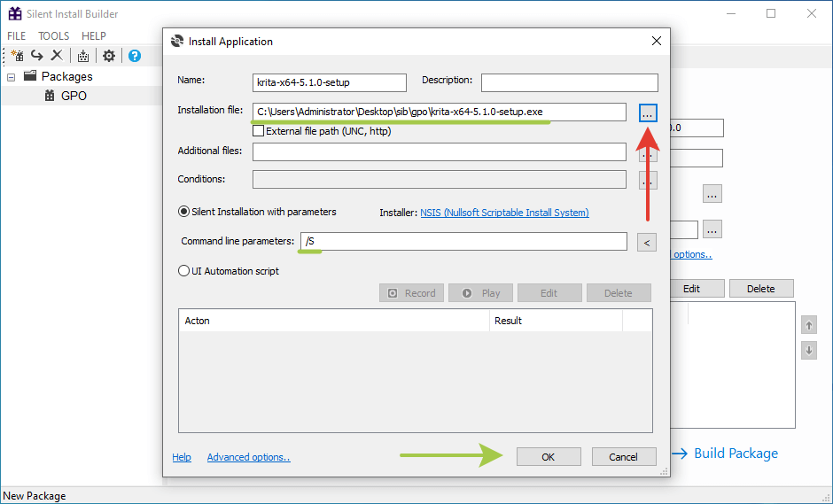Viewport: 833px width, 504px height.
Task: Click OK in Install Application dialog
Action: click(549, 457)
